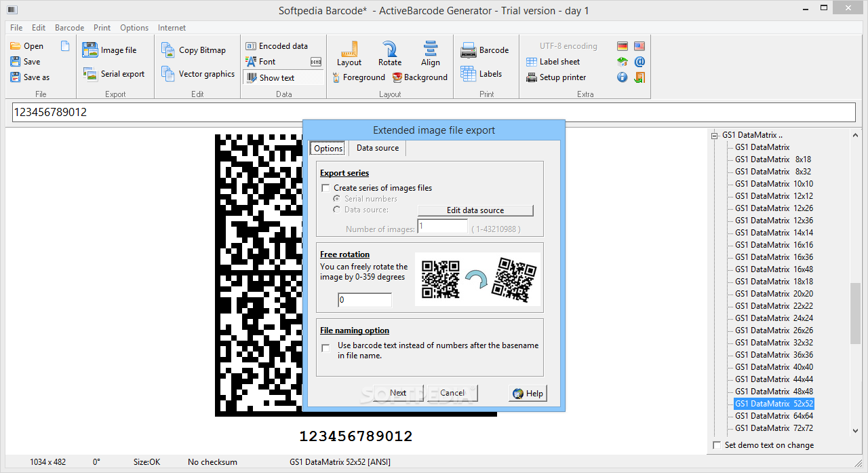Click the green arrow icon under the German flag
This screenshot has width=868, height=473.
point(623,62)
